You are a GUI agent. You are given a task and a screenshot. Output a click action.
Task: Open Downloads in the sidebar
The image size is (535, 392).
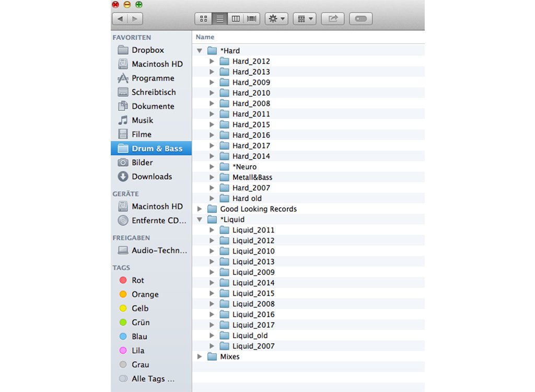coord(152,177)
